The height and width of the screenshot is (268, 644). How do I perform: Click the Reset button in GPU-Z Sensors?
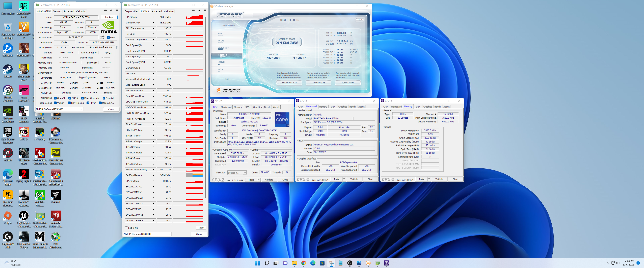[201, 228]
